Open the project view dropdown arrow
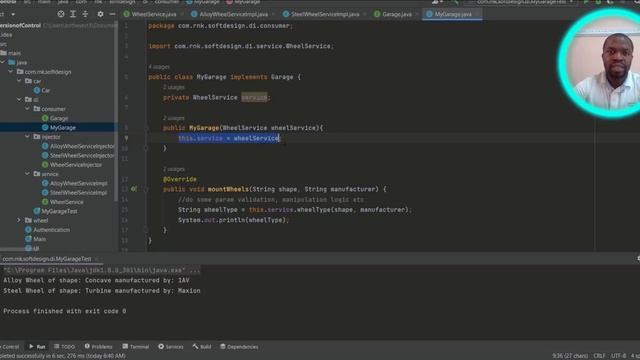Screen dimensions: 640x360 (x=13, y=14)
